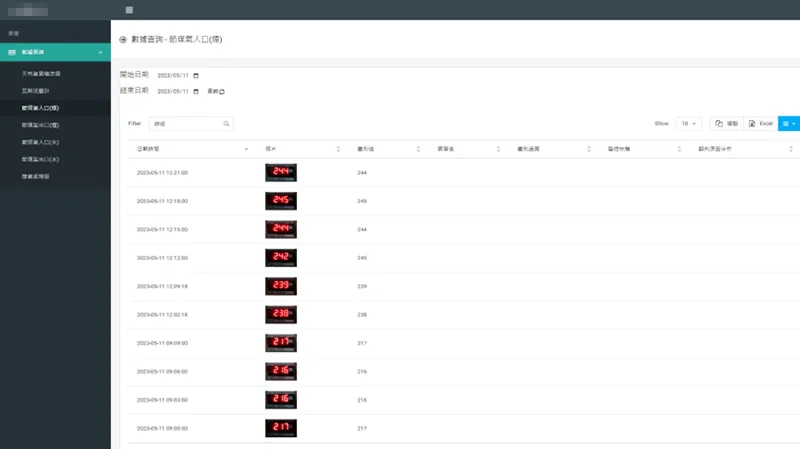Viewport: 800px width, 449px height.
Task: Click recognized value 216 in the 09:06:00 row
Action: [362, 371]
